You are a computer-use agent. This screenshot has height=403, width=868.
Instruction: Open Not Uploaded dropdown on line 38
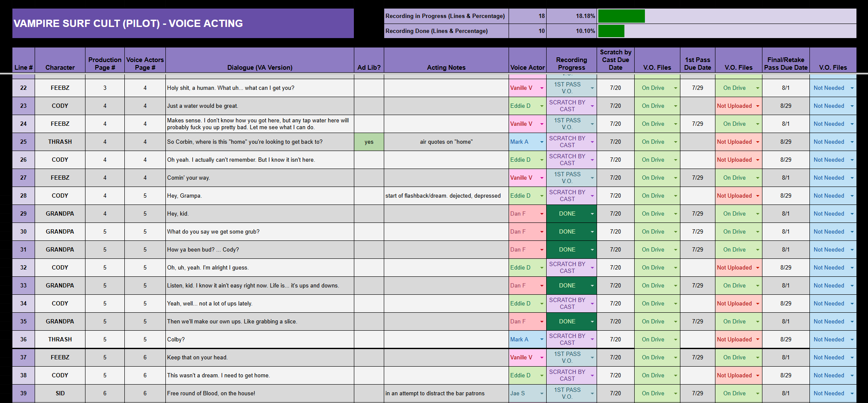[758, 376]
